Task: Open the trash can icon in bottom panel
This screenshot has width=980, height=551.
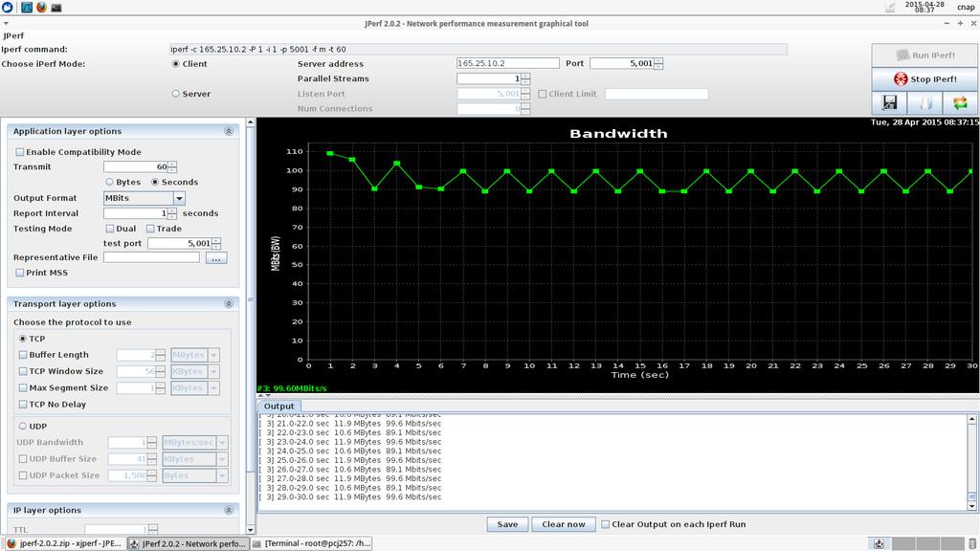Action: coord(972,543)
